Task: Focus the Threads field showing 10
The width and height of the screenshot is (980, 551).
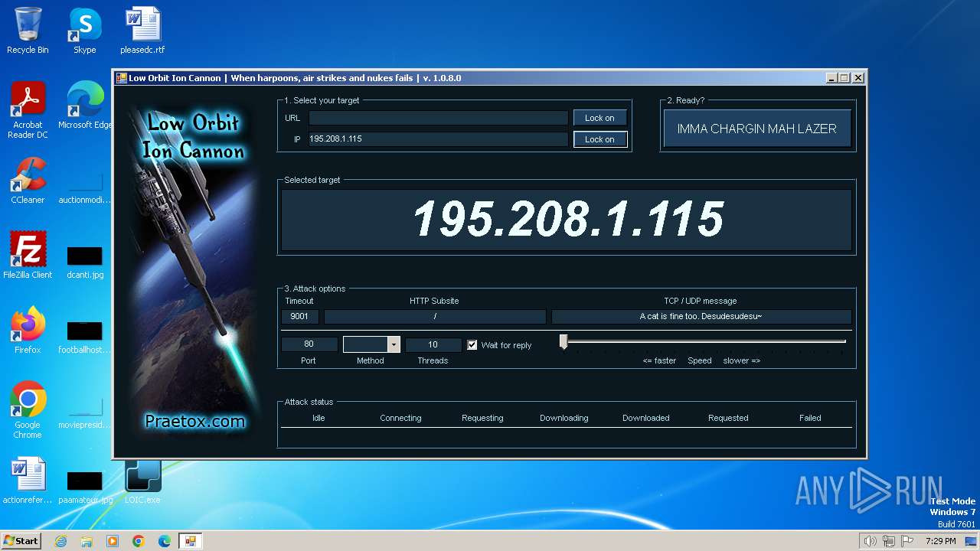Action: click(433, 344)
